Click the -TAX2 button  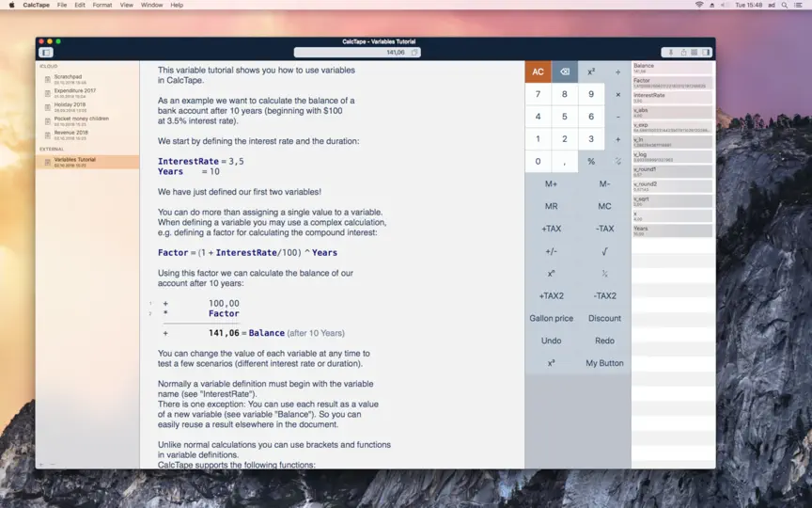(x=604, y=296)
